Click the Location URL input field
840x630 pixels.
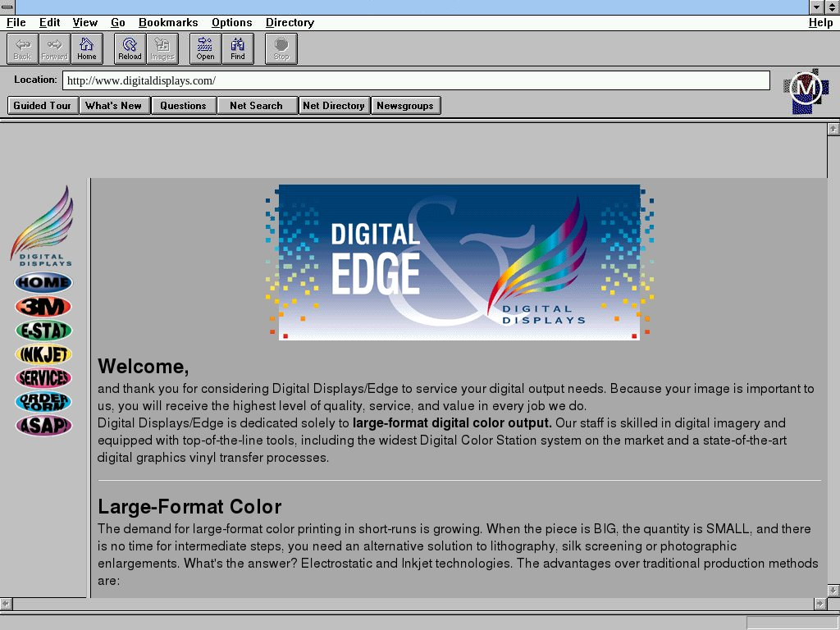(415, 80)
